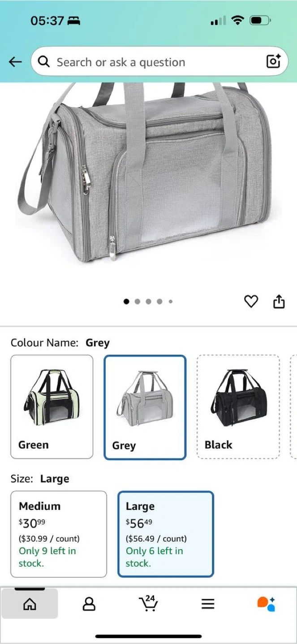Select the Black colour option
This screenshot has height=644, width=297.
pyautogui.click(x=238, y=407)
